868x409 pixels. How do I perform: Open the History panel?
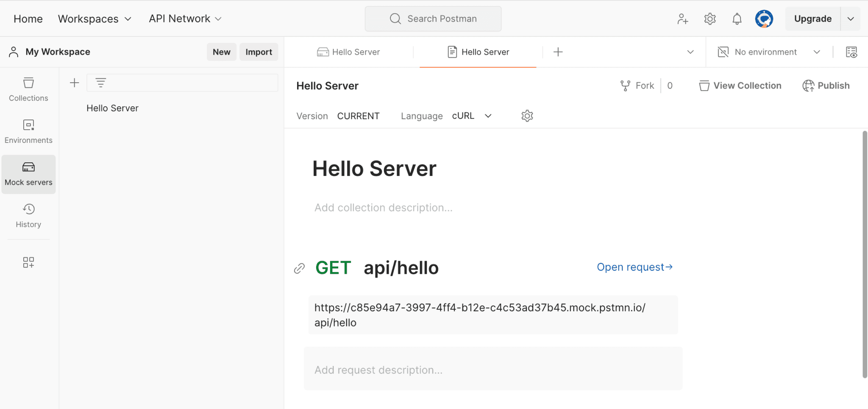tap(28, 214)
